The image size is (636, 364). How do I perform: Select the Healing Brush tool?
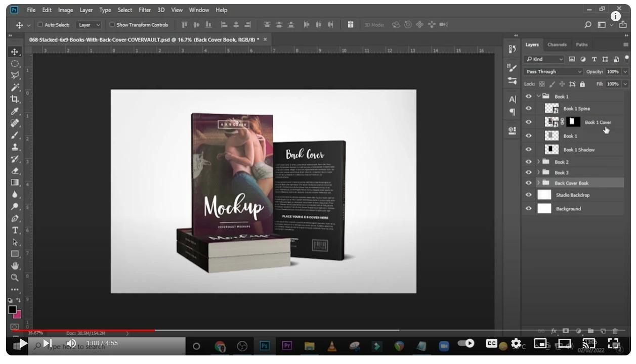tap(15, 123)
